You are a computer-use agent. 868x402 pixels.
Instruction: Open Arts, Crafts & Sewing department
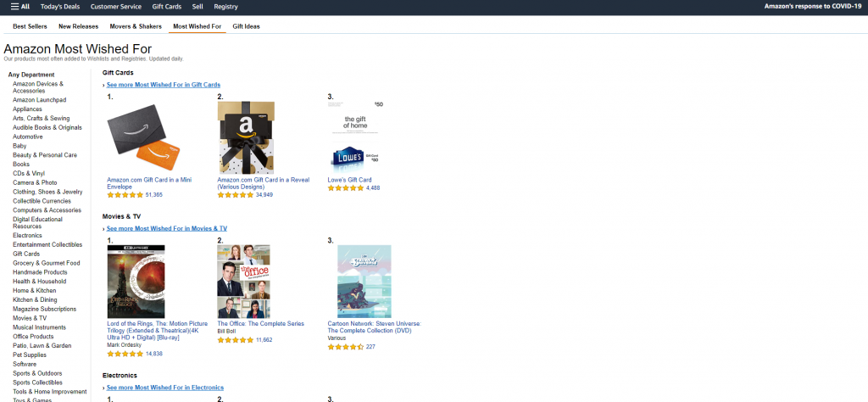(x=41, y=119)
